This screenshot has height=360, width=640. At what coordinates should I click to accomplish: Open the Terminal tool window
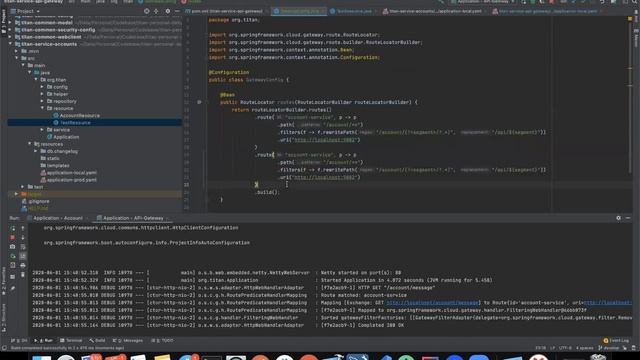[x=71, y=340]
